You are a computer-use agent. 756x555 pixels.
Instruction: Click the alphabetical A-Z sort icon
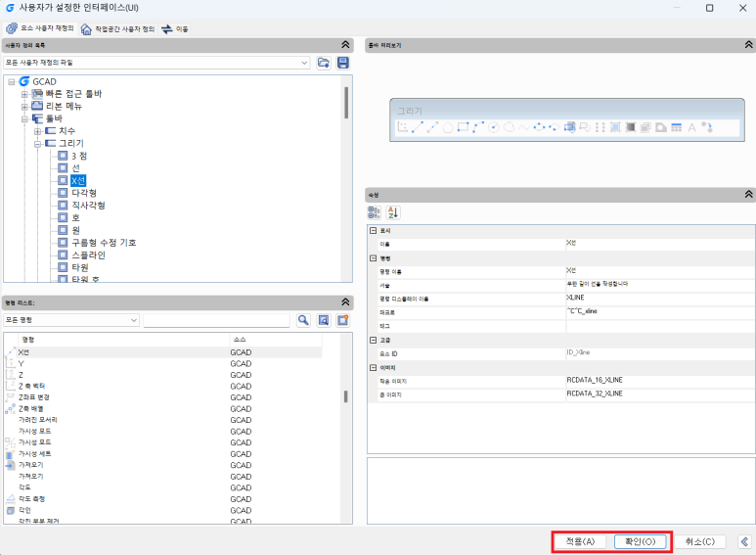pos(393,211)
